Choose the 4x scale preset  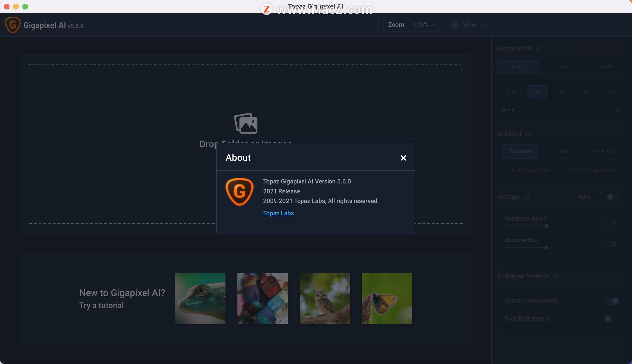click(x=562, y=92)
